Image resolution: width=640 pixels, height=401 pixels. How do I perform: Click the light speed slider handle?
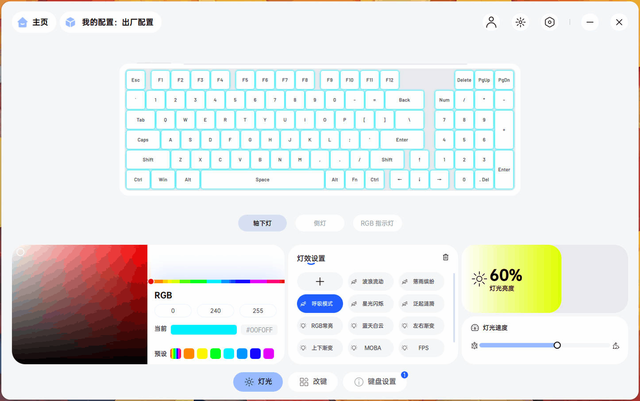pyautogui.click(x=557, y=345)
